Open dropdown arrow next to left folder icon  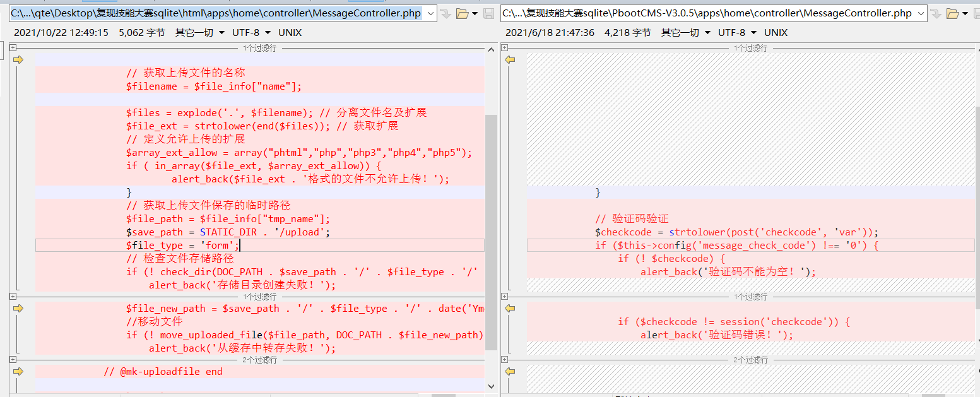coord(475,14)
